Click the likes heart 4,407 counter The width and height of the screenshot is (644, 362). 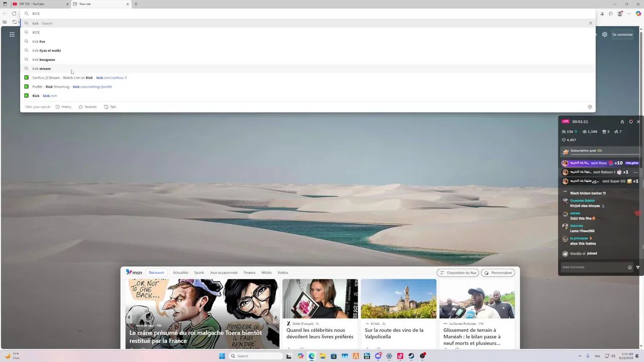(x=569, y=140)
